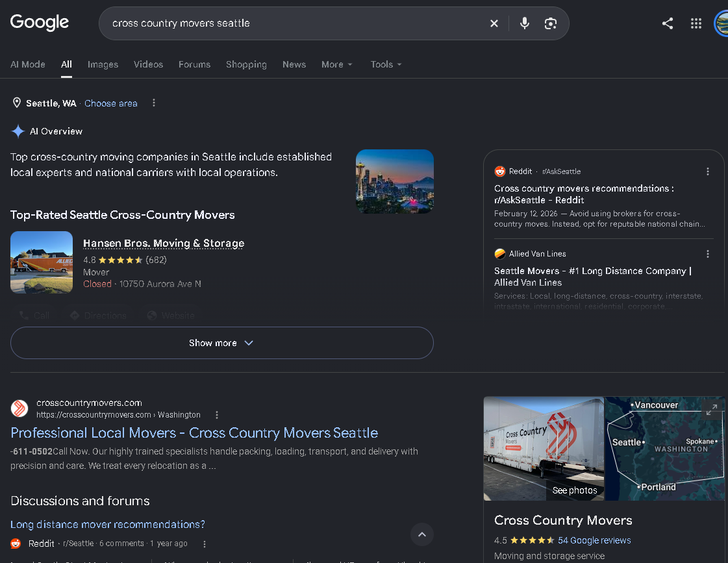The width and height of the screenshot is (728, 563).
Task: Start voice search with microphone icon
Action: [x=525, y=23]
